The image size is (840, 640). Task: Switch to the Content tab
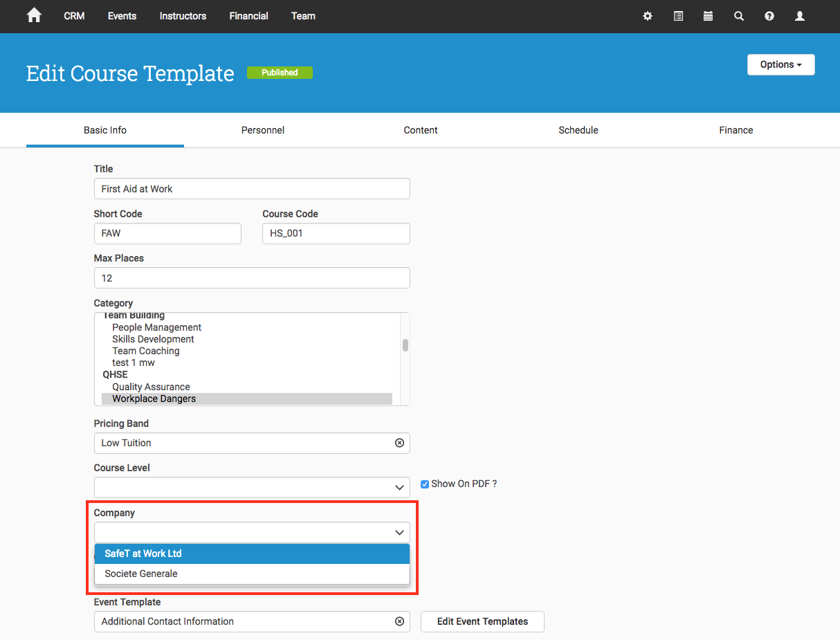(x=421, y=130)
